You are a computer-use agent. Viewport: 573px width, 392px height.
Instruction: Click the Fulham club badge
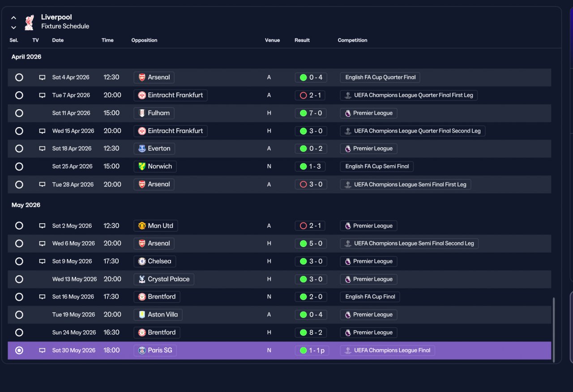(x=142, y=113)
